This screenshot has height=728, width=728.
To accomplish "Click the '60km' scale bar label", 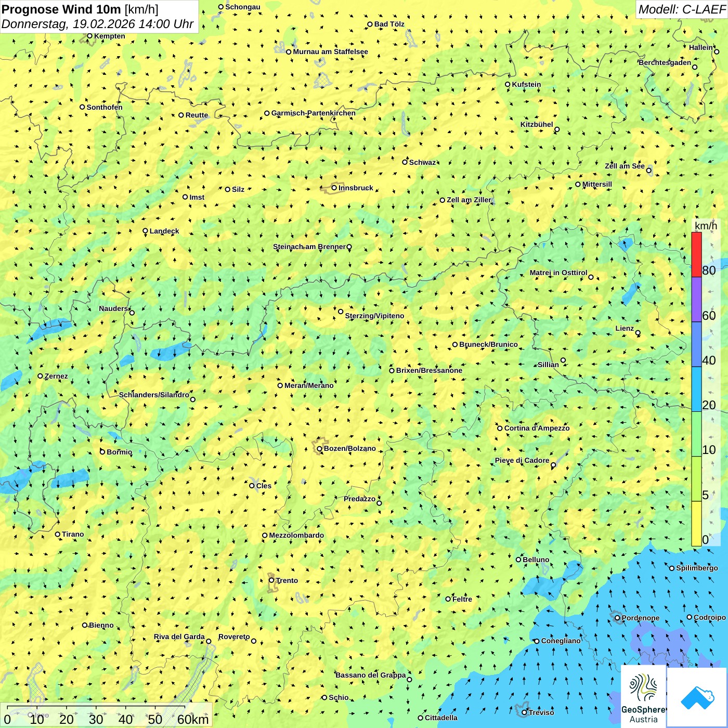I will coord(193,719).
